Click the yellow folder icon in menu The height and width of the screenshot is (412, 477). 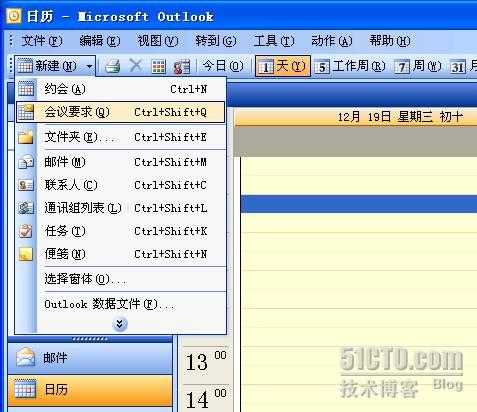[26, 137]
